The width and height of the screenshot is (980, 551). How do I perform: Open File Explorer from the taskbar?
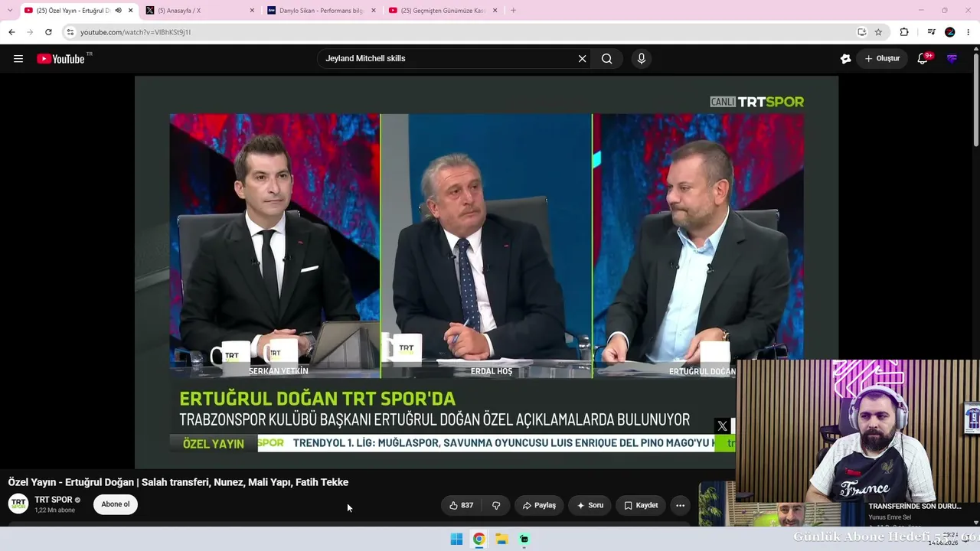[501, 539]
